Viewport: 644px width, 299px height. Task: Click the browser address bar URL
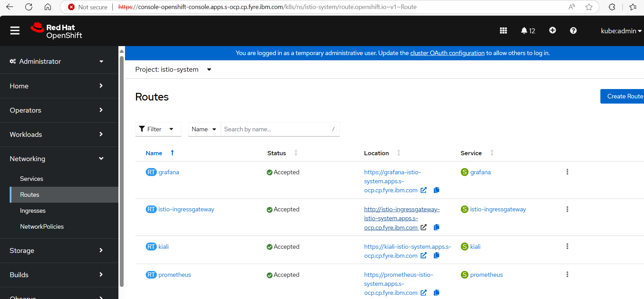[x=267, y=7]
